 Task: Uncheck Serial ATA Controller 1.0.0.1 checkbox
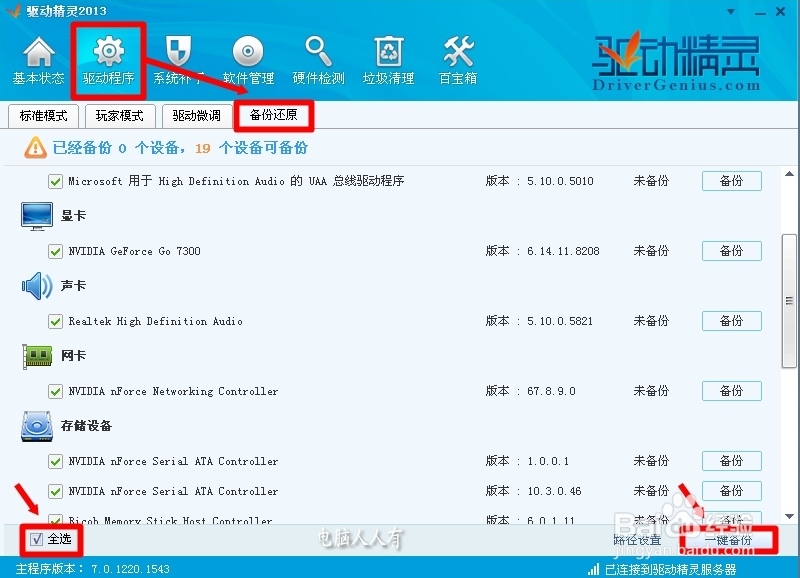(55, 461)
